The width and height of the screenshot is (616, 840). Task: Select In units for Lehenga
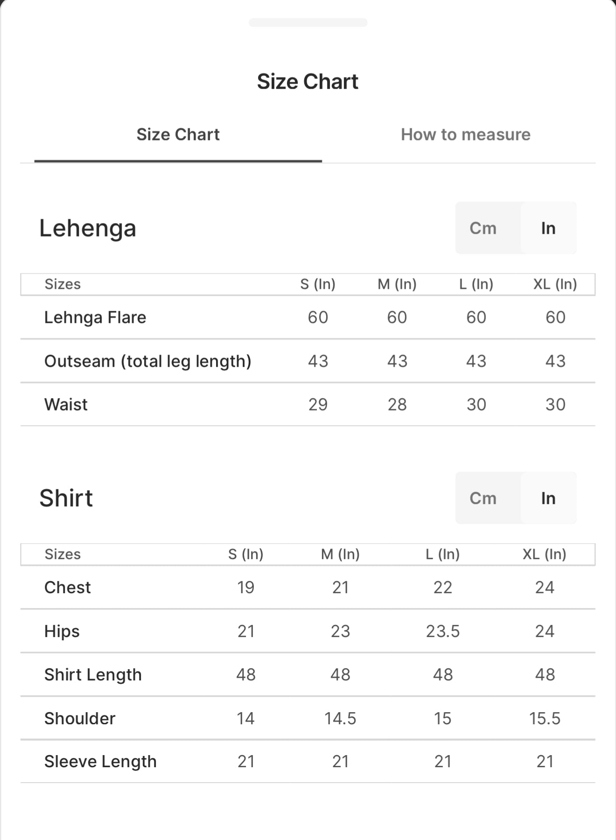548,228
